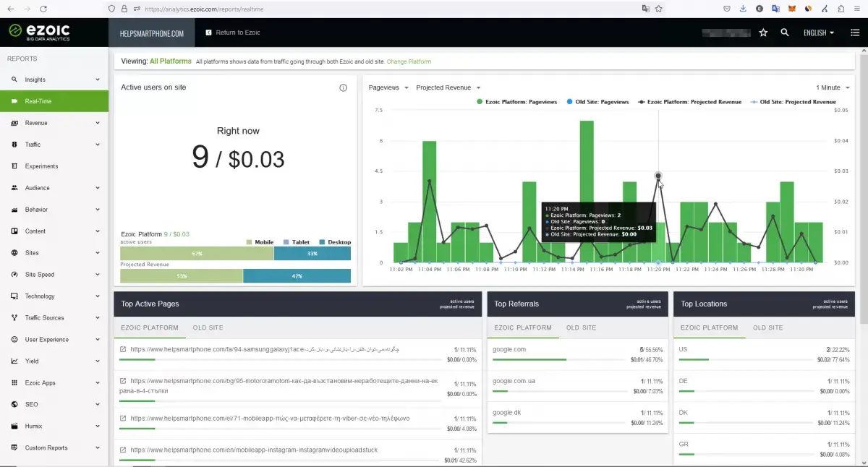The width and height of the screenshot is (868, 467).
Task: Open external link icon for viber mobileapp page
Action: pyautogui.click(x=123, y=419)
